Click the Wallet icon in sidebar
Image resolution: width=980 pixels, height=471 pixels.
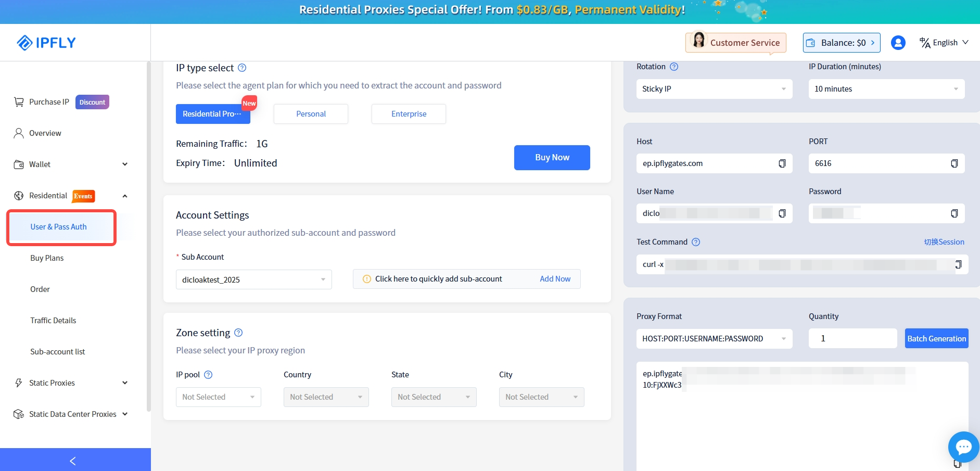[19, 164]
